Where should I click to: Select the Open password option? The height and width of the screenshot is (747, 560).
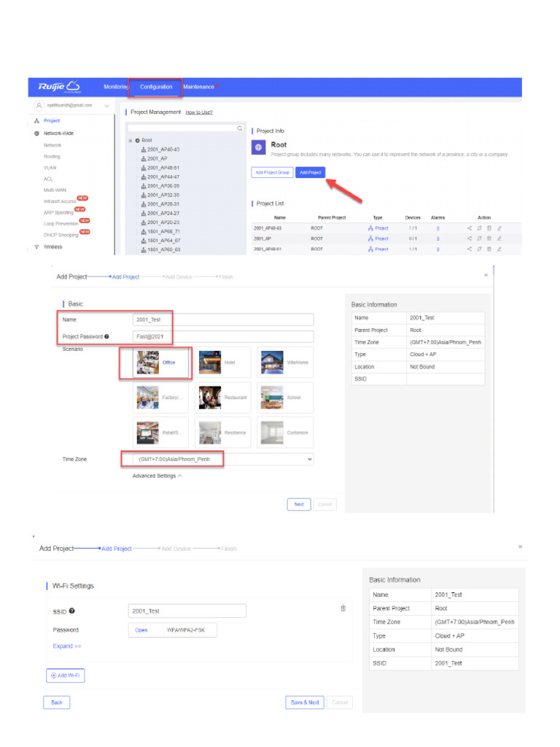click(141, 630)
